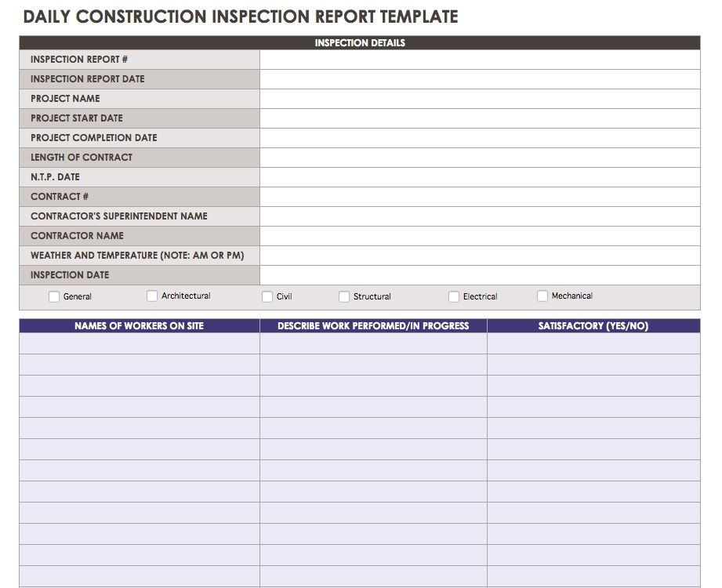The image size is (722, 588).
Task: Click the Weather and Temperature field
Action: click(x=479, y=256)
